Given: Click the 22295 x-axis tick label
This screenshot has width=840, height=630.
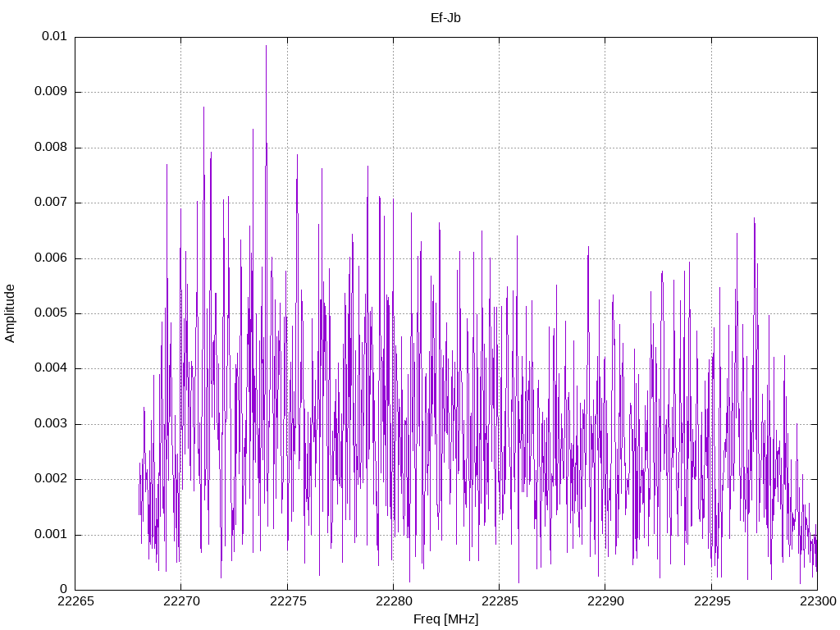Looking at the screenshot, I should (x=711, y=601).
